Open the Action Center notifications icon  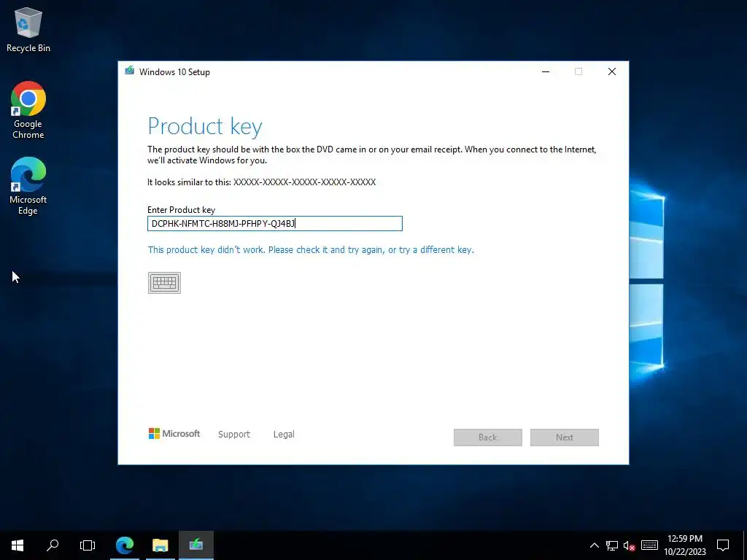[723, 545]
